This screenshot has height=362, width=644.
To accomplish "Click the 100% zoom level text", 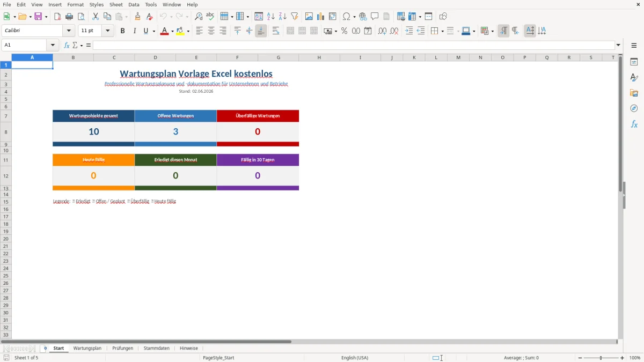I will (x=635, y=358).
